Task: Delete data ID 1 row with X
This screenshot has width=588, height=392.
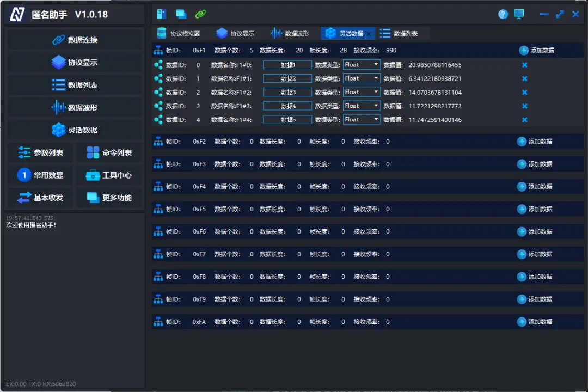Action: click(x=525, y=78)
